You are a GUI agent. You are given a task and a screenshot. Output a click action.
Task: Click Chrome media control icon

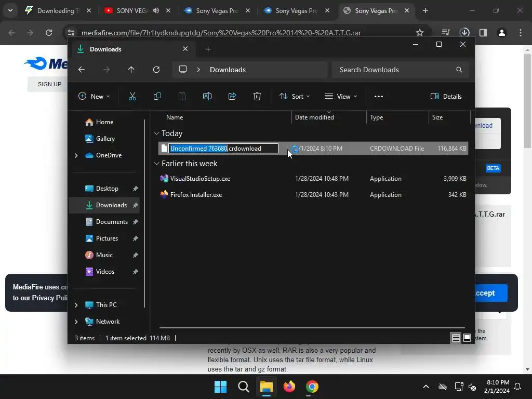(x=446, y=33)
